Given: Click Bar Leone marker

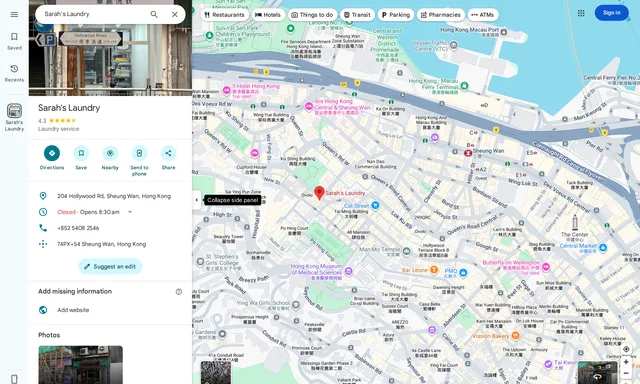Looking at the screenshot, I should pyautogui.click(x=434, y=270).
